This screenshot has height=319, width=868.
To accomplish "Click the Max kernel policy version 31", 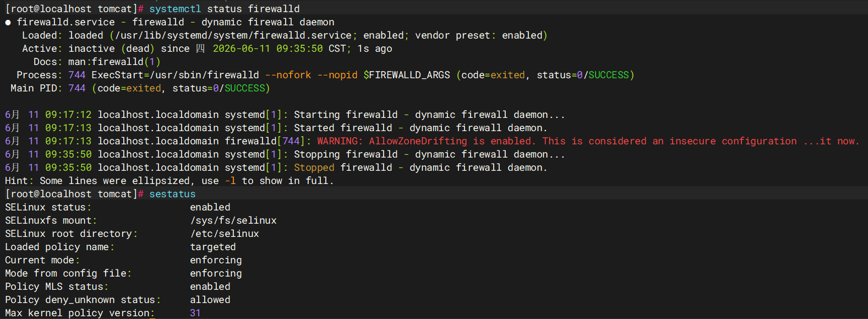I will 195,313.
